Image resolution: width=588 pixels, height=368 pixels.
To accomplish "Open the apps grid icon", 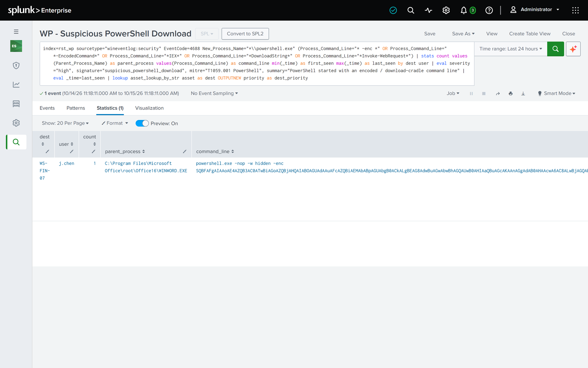I will pos(575,10).
